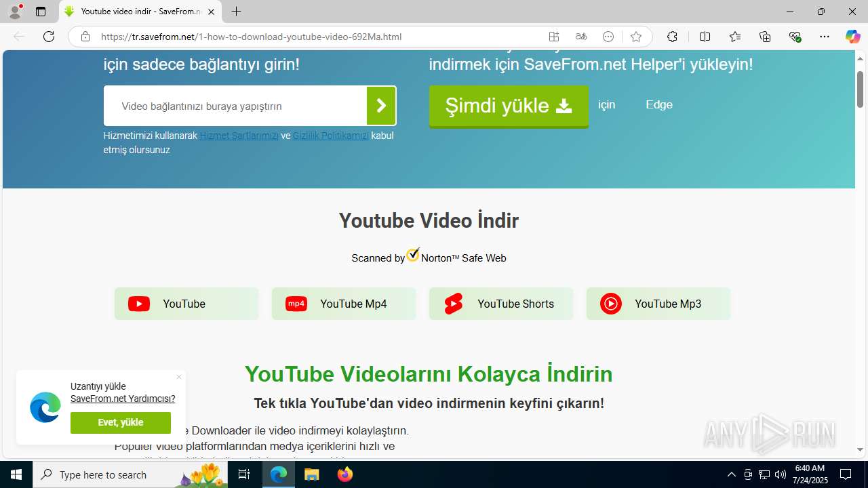
Task: Open the taskbar clock and date
Action: tap(809, 474)
